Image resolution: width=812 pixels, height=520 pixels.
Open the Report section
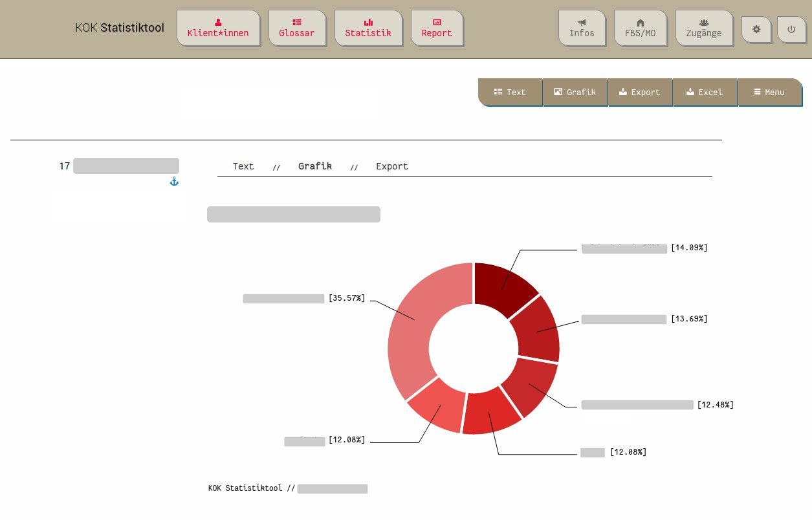pos(436,28)
